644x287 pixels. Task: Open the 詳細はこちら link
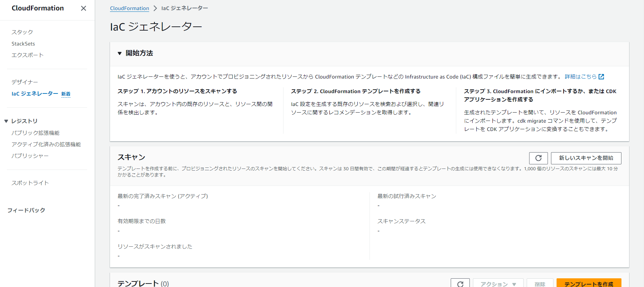(x=581, y=77)
